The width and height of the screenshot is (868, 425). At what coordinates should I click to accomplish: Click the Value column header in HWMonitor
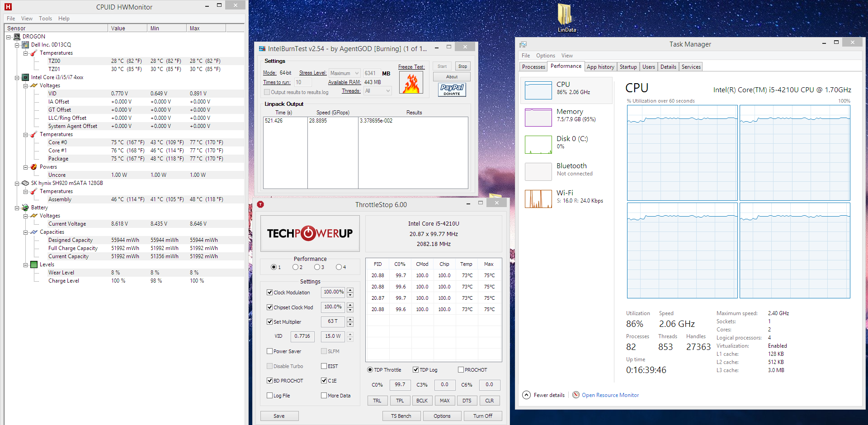click(128, 28)
